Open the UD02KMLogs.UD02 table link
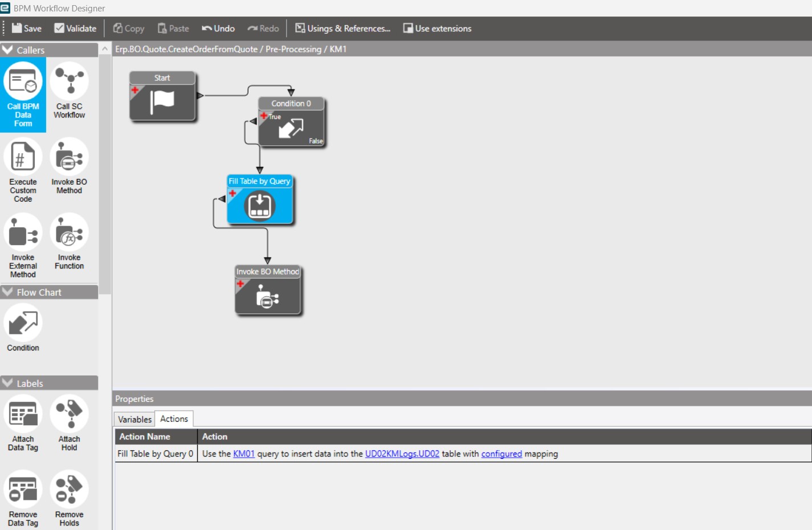Image resolution: width=812 pixels, height=530 pixels. (402, 454)
